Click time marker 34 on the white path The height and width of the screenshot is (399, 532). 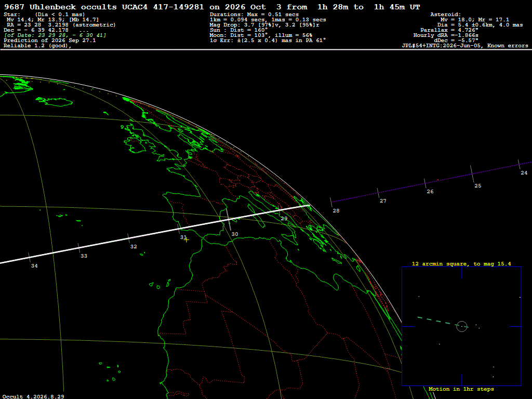30,258
